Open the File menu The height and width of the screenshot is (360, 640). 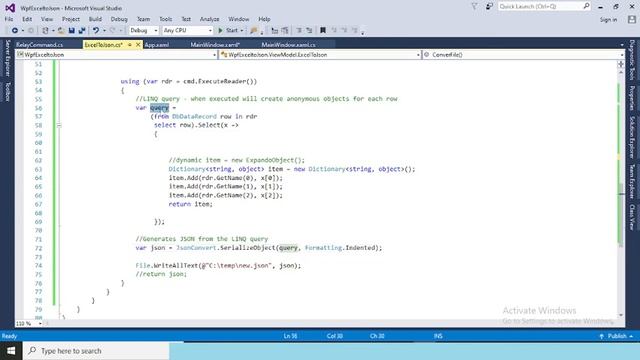[9, 19]
